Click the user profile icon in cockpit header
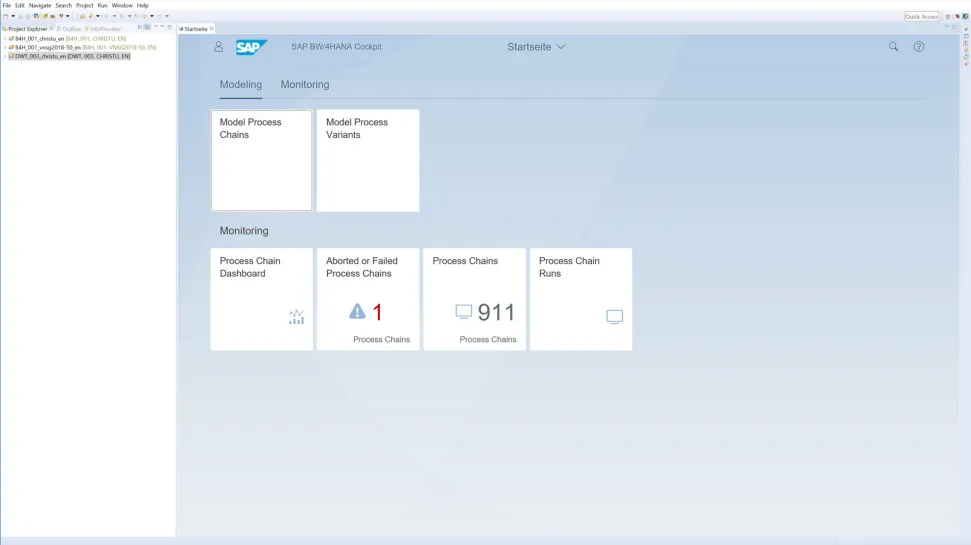 pyautogui.click(x=219, y=47)
